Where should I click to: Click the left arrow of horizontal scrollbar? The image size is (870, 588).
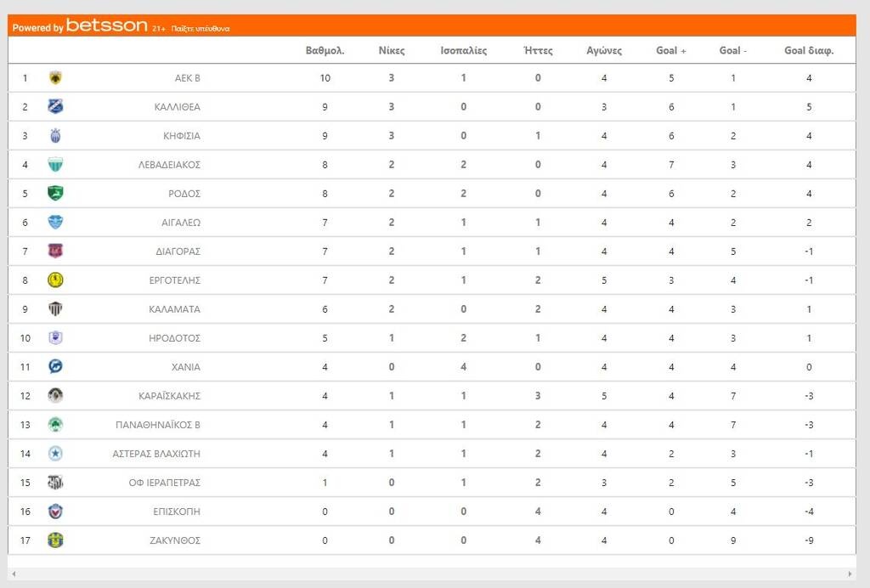(14, 574)
